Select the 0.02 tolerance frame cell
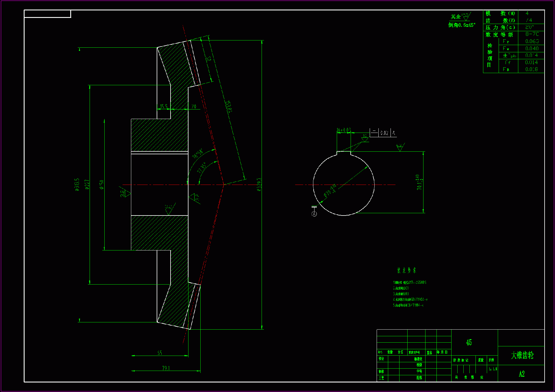 click(x=384, y=133)
